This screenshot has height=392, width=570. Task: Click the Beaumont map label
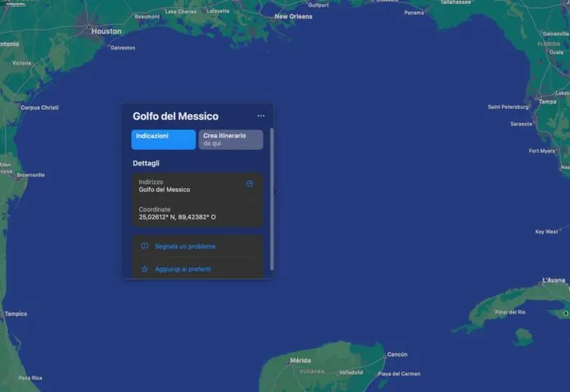pyautogui.click(x=147, y=16)
